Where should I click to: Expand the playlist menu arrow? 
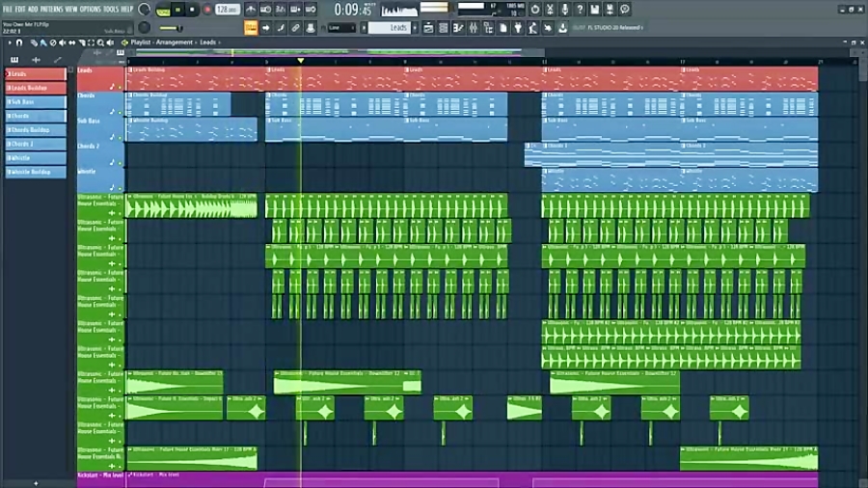[x=9, y=42]
